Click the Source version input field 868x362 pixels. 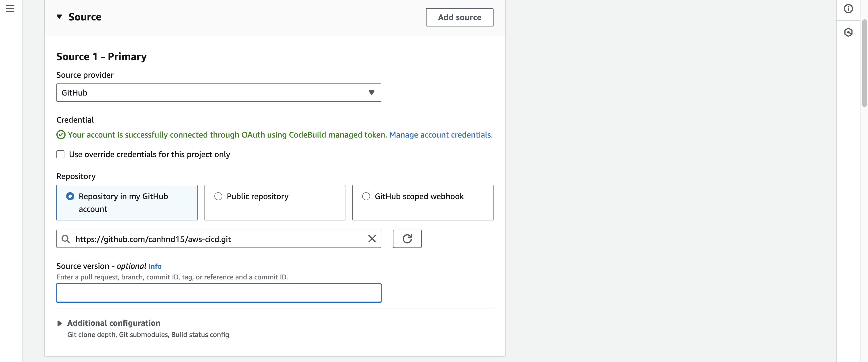pyautogui.click(x=218, y=293)
